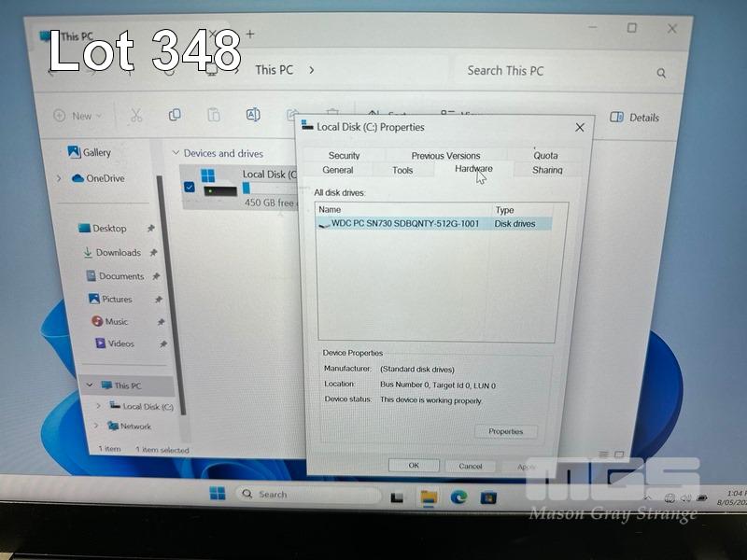The image size is (747, 560).
Task: Expand the OneDrive tree node
Action: (59, 178)
